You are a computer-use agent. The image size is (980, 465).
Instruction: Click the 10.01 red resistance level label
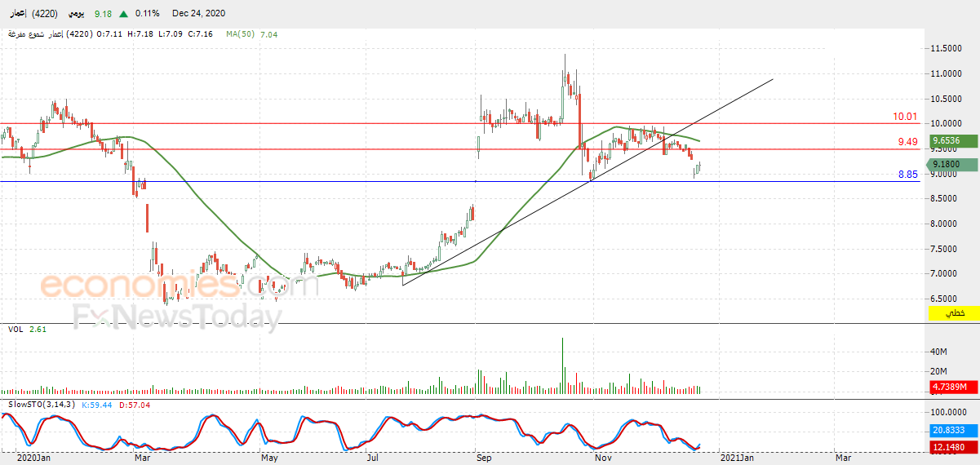[907, 117]
